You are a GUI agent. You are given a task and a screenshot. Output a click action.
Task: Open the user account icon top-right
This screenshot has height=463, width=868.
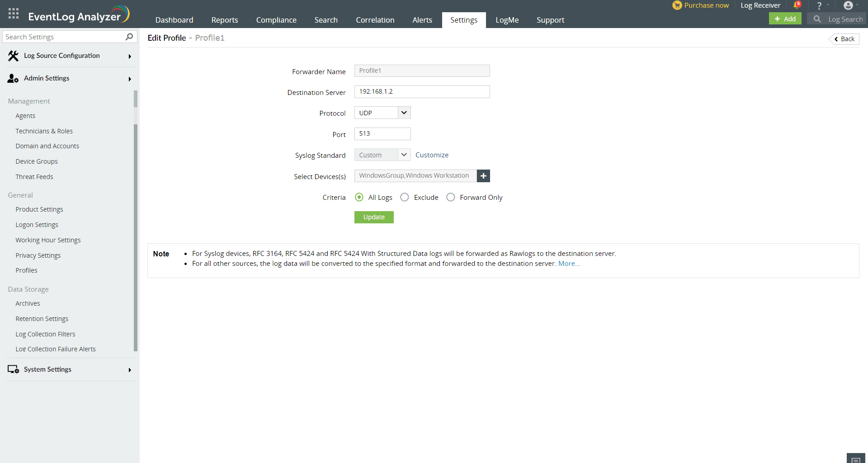click(849, 6)
